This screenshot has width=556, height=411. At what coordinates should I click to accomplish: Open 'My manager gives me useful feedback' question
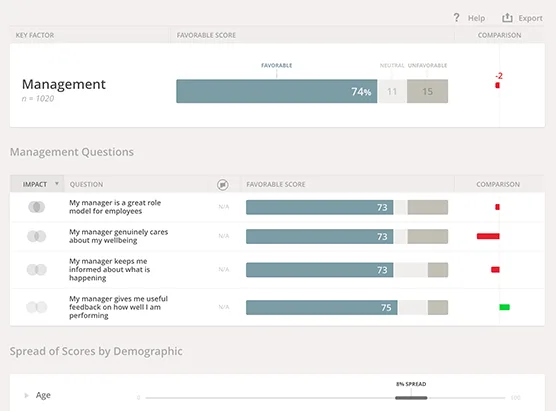[x=118, y=307]
